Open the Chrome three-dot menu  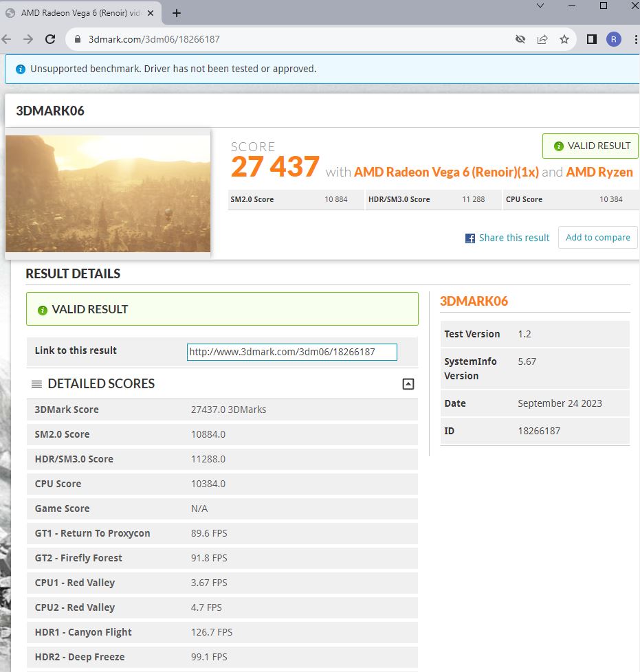click(x=635, y=39)
